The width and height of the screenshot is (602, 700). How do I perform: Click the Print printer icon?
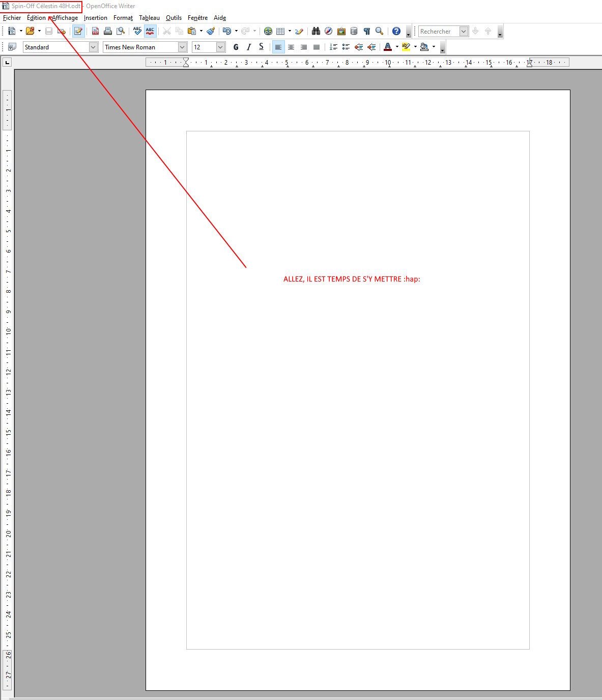(108, 31)
